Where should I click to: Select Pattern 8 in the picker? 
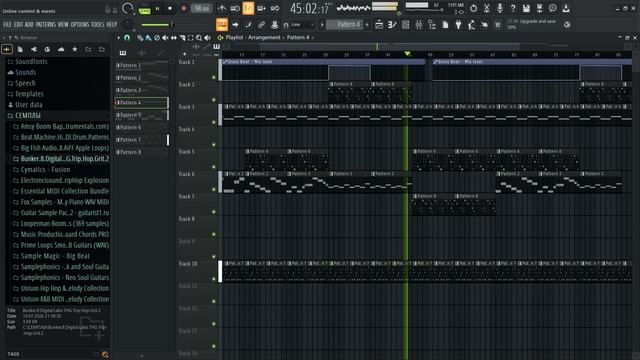point(141,152)
